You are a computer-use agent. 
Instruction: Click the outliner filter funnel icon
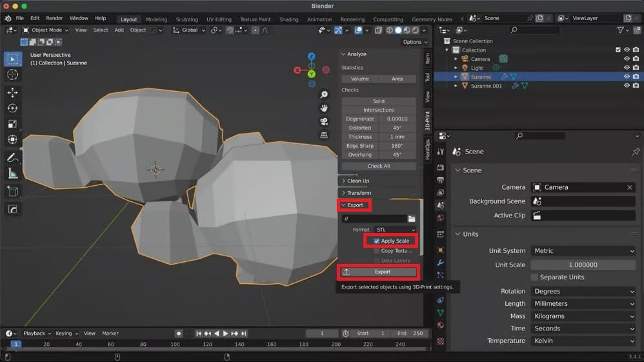[621, 30]
